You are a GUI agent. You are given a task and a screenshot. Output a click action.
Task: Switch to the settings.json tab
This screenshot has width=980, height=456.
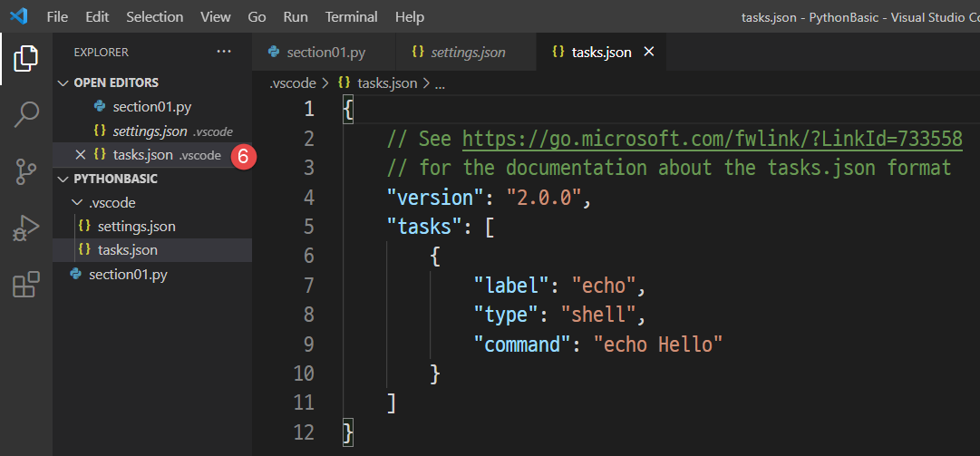(466, 53)
